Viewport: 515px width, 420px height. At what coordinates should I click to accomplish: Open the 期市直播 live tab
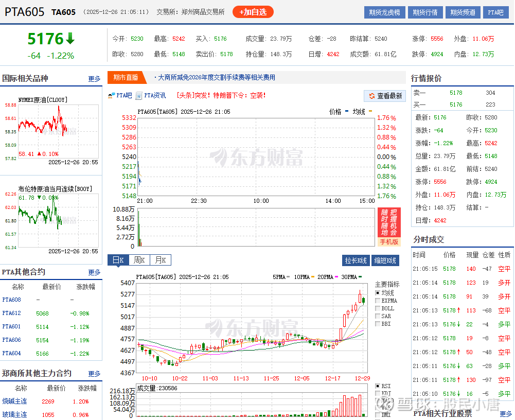pos(126,78)
